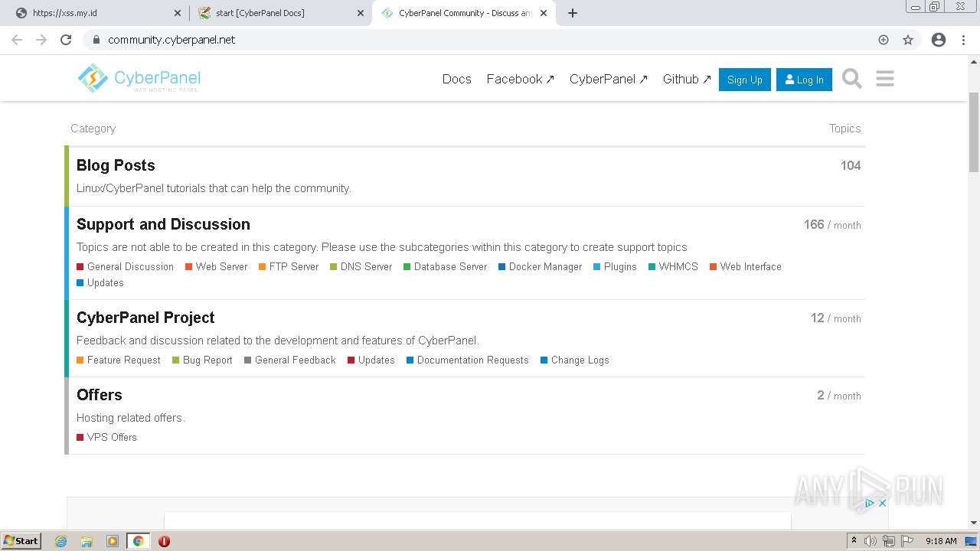Open Database Server subcategory
This screenshot has width=980, height=551.
pos(445,266)
